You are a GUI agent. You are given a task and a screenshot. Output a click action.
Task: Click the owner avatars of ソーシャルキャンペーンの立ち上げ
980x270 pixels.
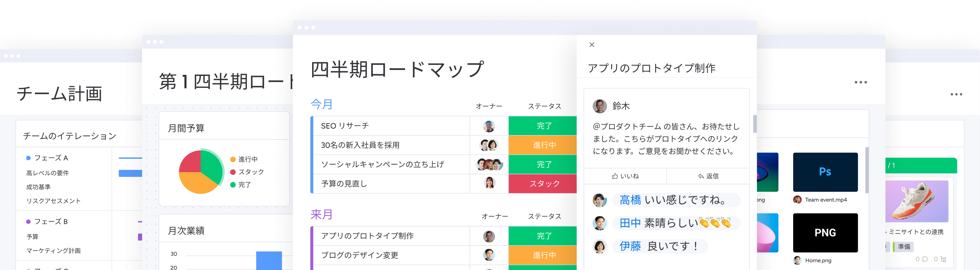tap(490, 164)
